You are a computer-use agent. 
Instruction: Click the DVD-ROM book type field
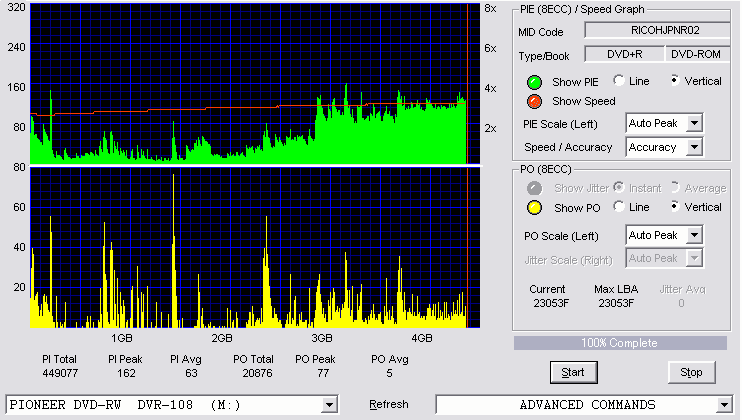[698, 54]
